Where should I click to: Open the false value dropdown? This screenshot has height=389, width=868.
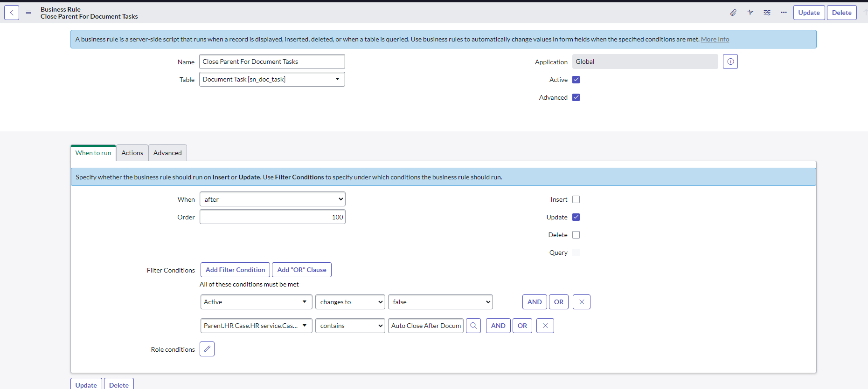[x=440, y=302]
